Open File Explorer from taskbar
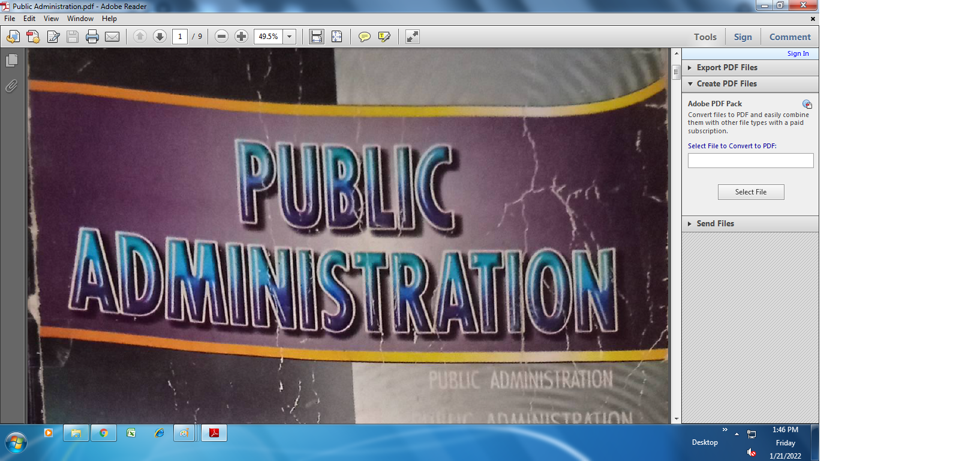This screenshot has width=980, height=461. (76, 433)
